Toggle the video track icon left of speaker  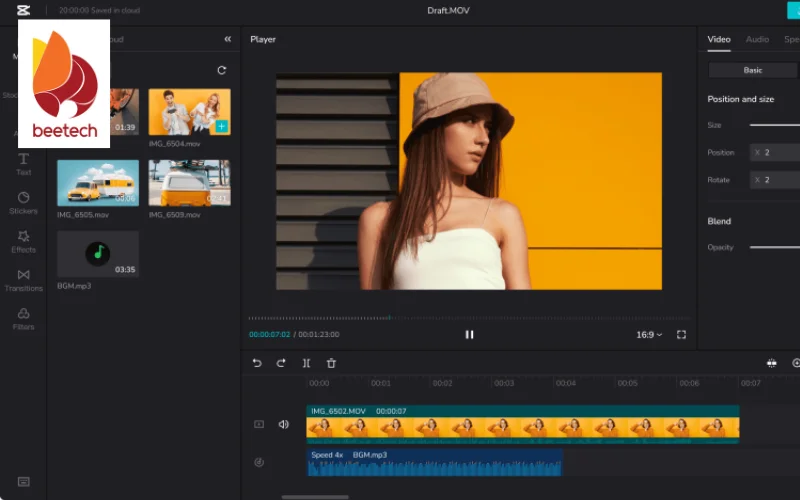(x=259, y=424)
